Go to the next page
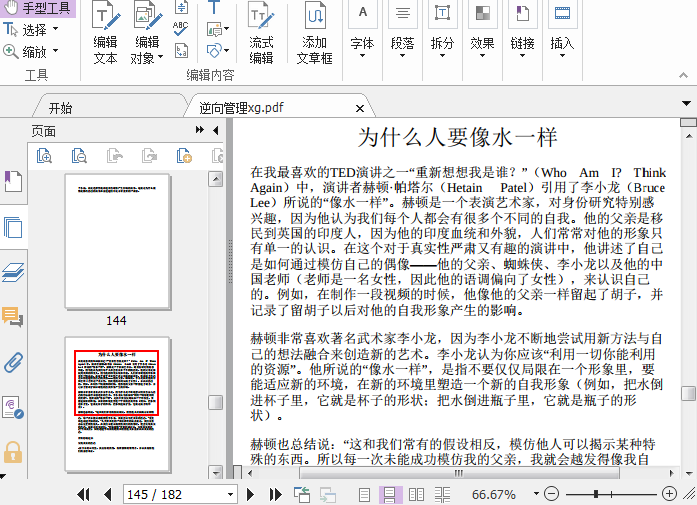697x505 pixels. [x=250, y=494]
